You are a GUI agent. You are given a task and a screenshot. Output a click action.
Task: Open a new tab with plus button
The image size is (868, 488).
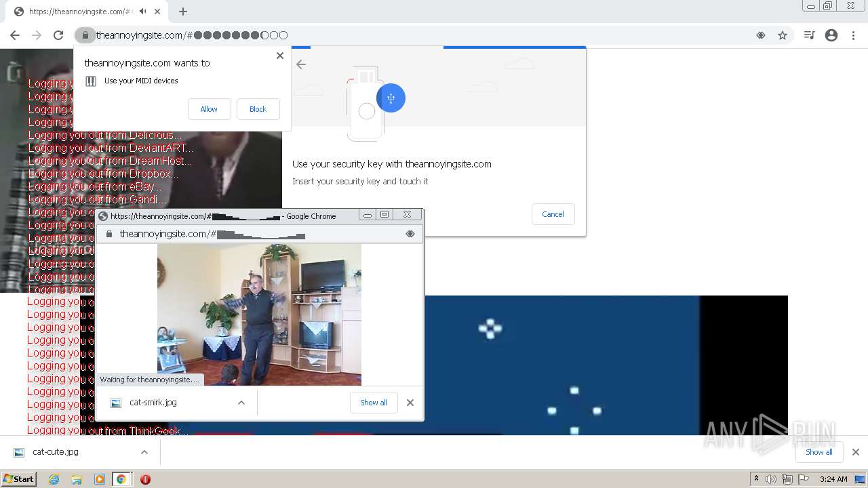(x=183, y=12)
